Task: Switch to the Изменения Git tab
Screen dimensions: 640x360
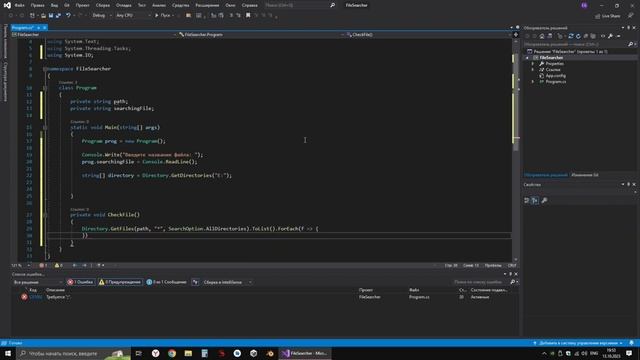Action: (x=584, y=175)
